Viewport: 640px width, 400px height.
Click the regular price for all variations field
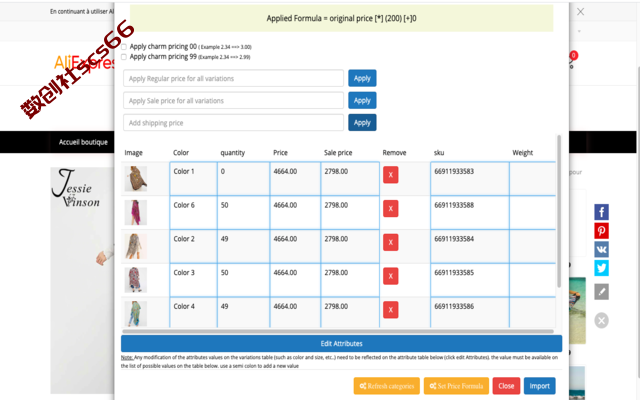(x=233, y=78)
